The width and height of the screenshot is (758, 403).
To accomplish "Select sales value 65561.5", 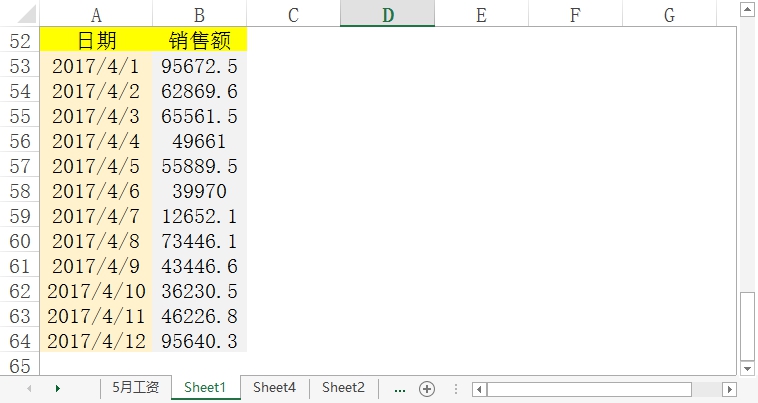I will tap(199, 116).
